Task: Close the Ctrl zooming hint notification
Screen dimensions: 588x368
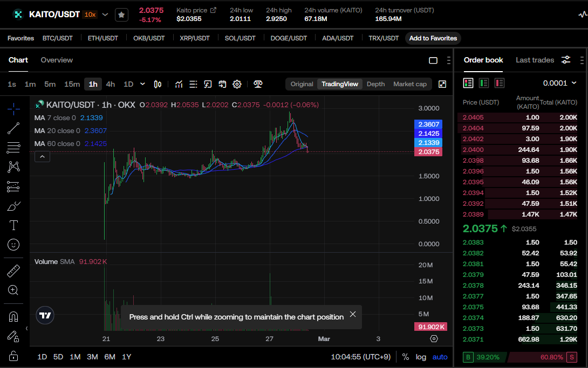Action: click(353, 314)
